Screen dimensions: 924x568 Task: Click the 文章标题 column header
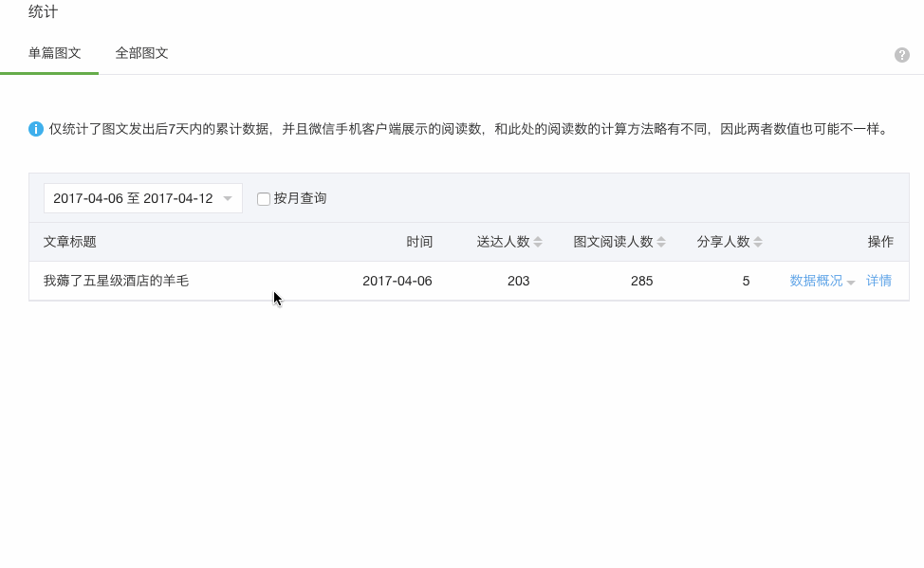[69, 242]
